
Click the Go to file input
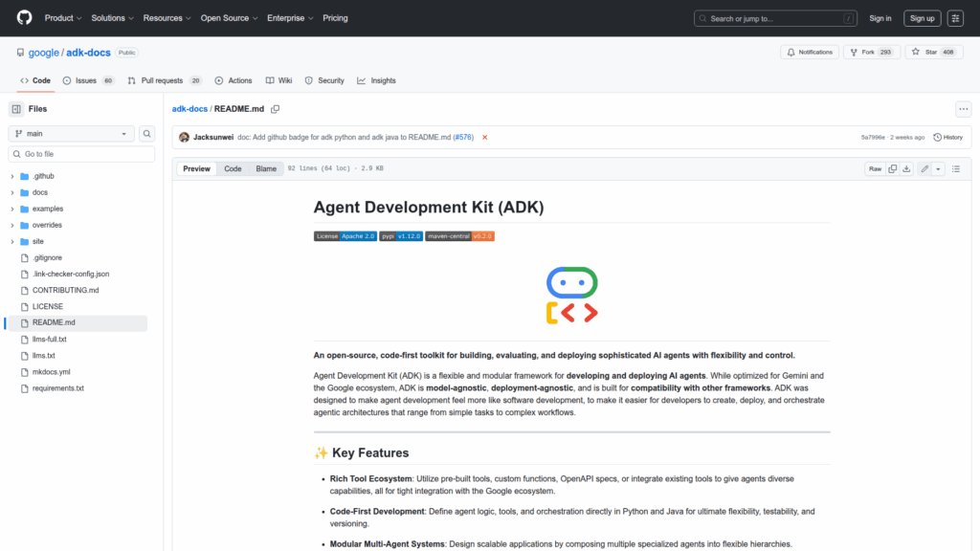pos(81,154)
